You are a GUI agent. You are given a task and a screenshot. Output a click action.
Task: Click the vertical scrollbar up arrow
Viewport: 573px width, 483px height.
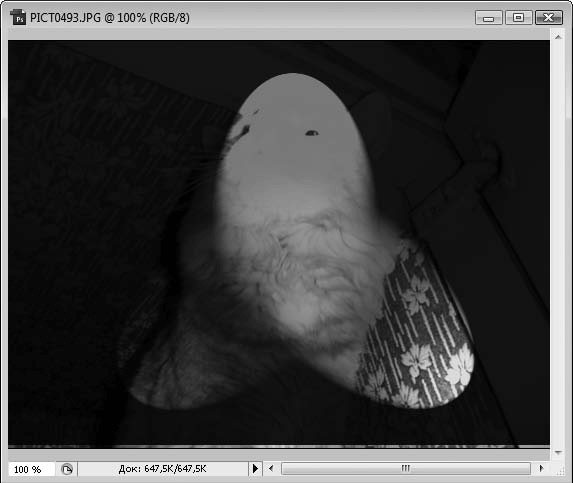pos(558,37)
